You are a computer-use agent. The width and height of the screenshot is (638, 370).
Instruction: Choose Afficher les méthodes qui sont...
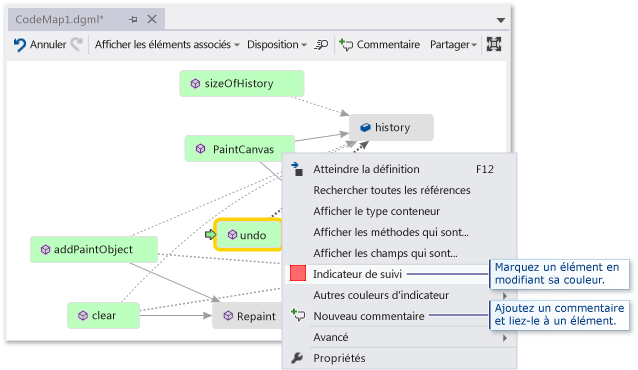pyautogui.click(x=400, y=232)
